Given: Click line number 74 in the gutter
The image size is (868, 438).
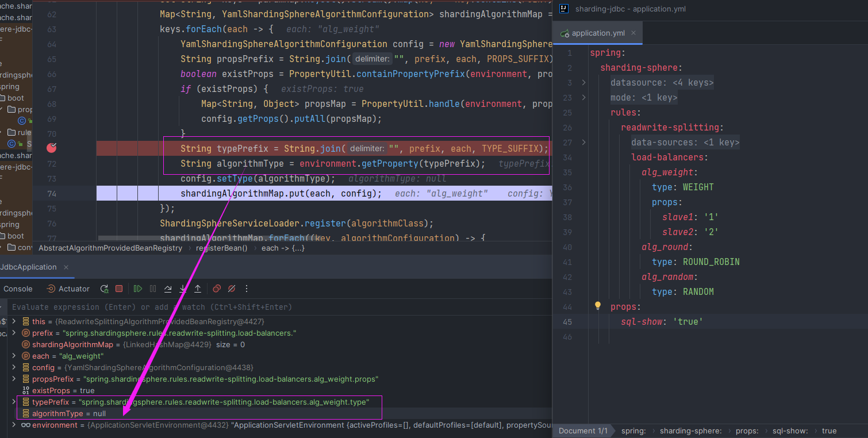Looking at the screenshot, I should click(x=52, y=193).
